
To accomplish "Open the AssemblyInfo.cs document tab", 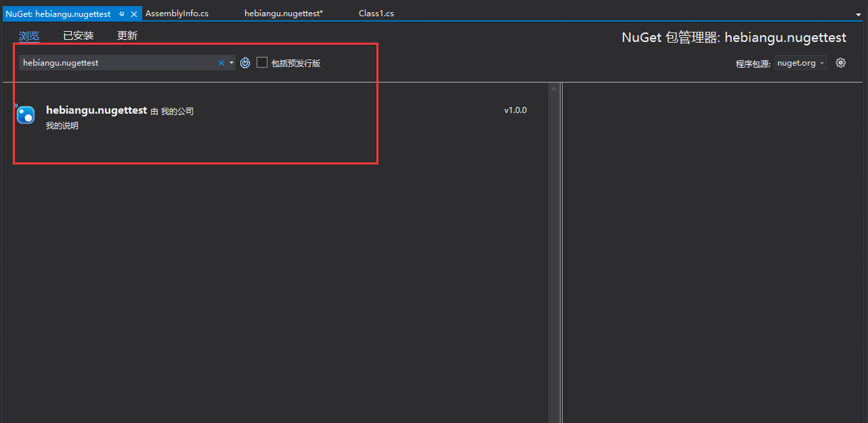I will tap(177, 14).
